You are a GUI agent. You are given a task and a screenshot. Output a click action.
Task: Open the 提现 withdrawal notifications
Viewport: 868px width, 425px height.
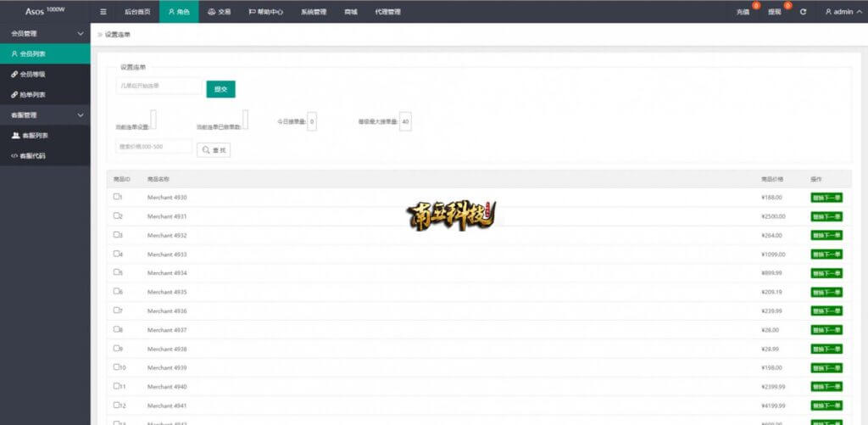pyautogui.click(x=775, y=12)
